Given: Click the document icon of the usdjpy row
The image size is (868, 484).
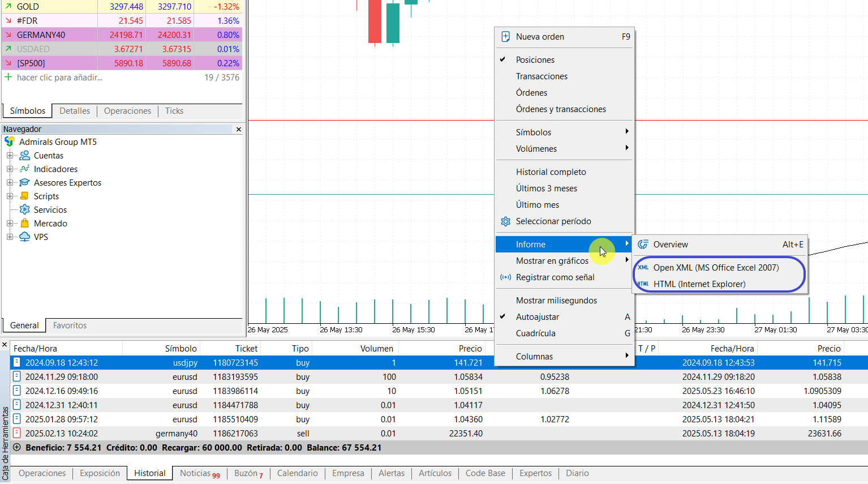Looking at the screenshot, I should pyautogui.click(x=17, y=362).
